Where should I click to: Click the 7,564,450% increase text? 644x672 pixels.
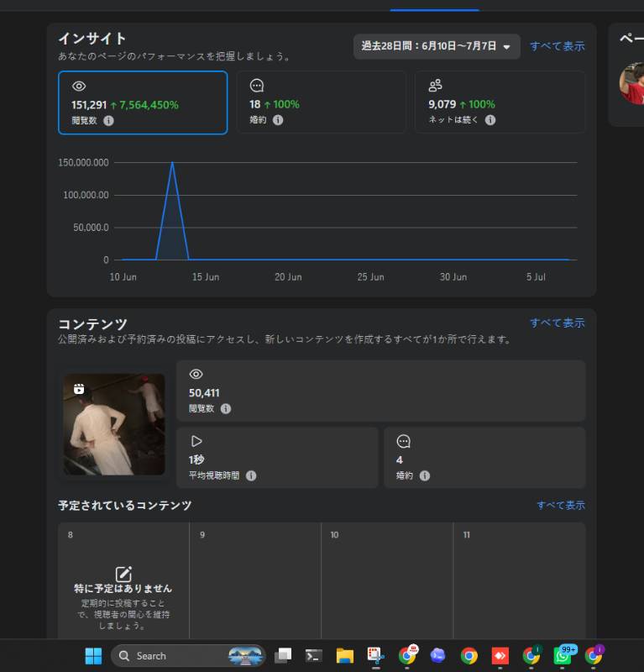tap(149, 105)
